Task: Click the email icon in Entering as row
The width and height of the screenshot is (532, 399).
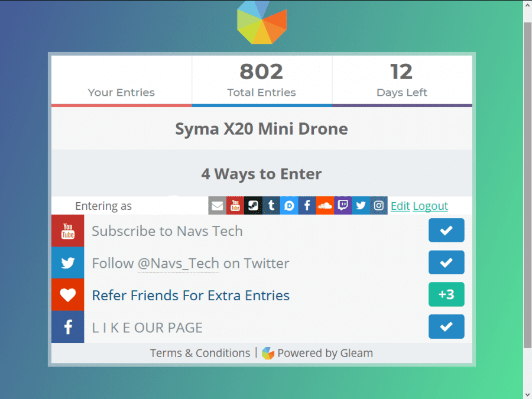Action: pos(217,206)
